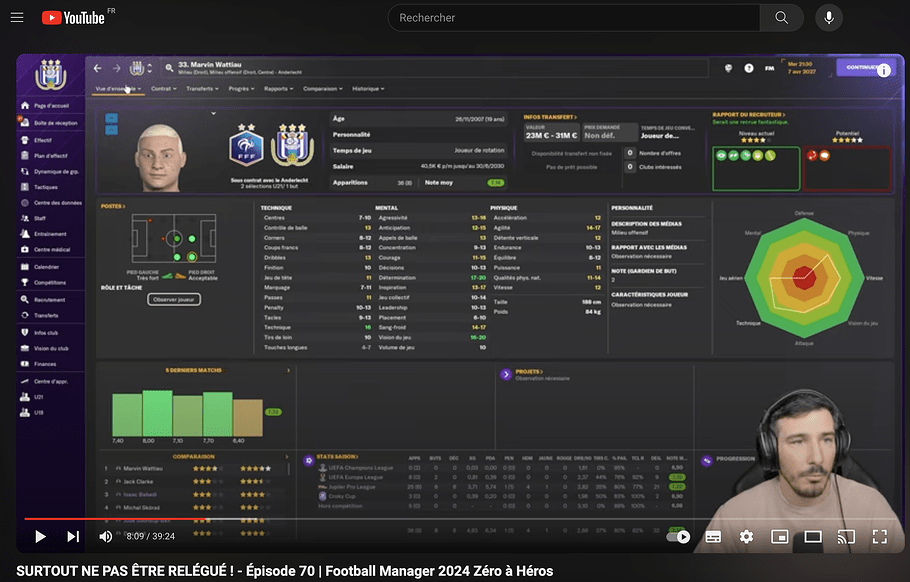Open the FM menu
910x582 pixels.
770,68
